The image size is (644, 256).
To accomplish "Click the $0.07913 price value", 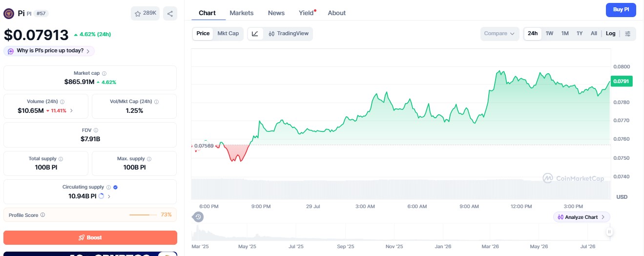I will point(36,35).
